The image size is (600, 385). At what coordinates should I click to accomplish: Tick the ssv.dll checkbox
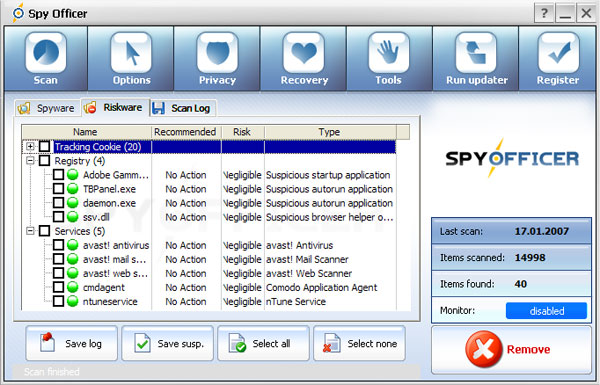58,217
